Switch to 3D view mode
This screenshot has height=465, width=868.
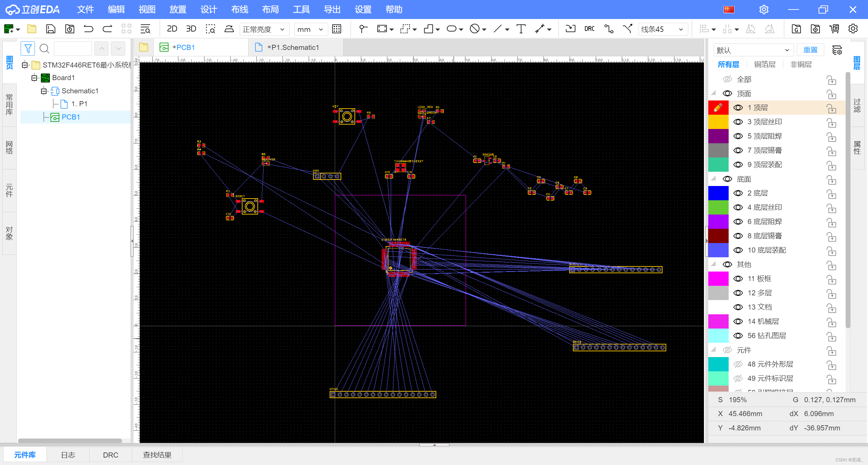click(191, 29)
